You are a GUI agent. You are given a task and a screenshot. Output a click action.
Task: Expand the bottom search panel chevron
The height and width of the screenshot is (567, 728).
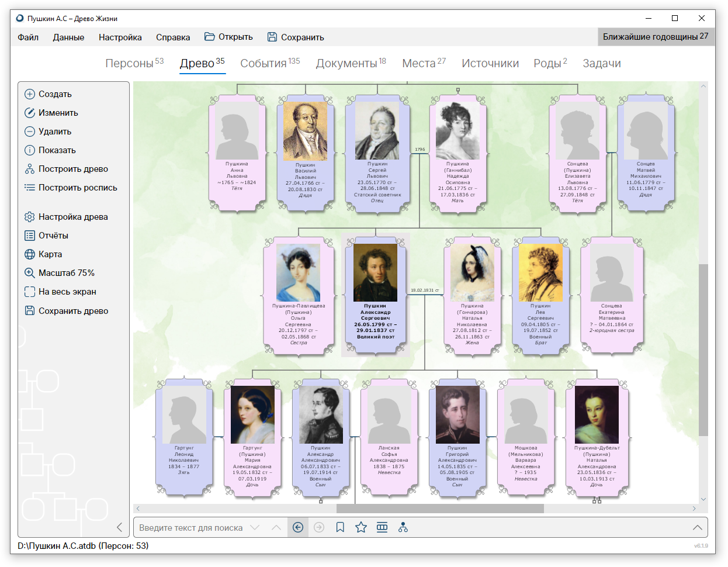697,527
